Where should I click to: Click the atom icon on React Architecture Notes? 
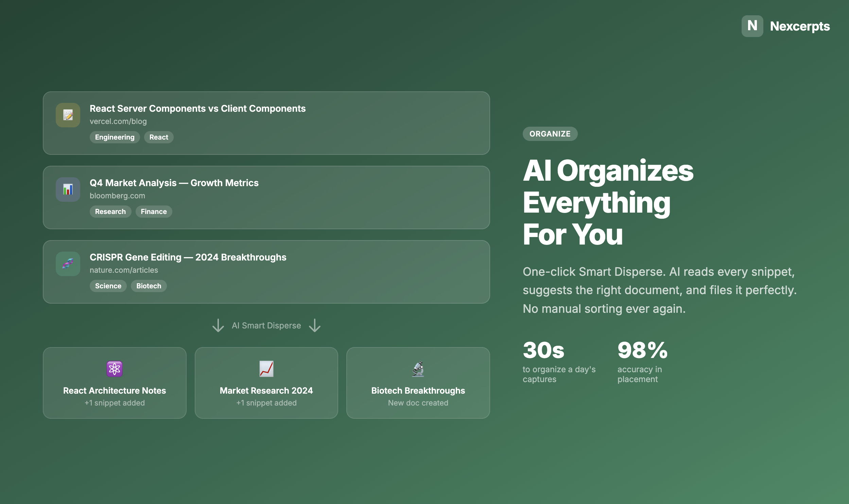(115, 369)
